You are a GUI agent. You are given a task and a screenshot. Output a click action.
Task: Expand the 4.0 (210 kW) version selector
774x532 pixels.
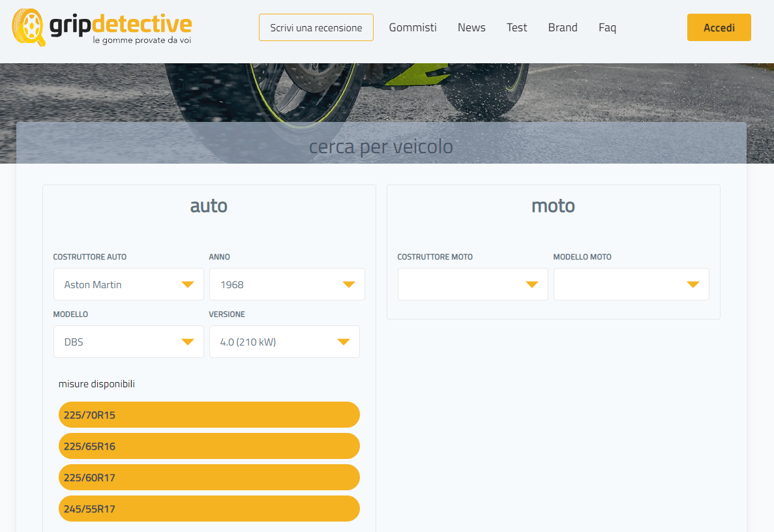point(274,342)
